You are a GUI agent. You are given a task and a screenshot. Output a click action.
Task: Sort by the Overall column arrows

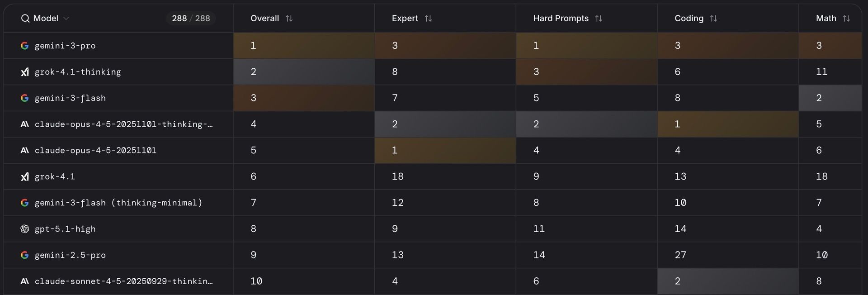point(289,19)
